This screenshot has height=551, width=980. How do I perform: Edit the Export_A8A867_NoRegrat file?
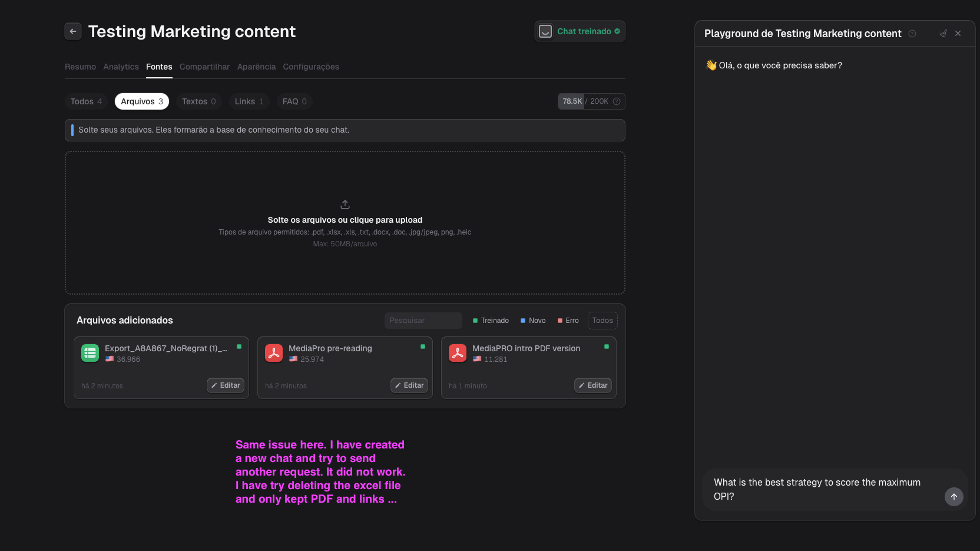click(226, 385)
